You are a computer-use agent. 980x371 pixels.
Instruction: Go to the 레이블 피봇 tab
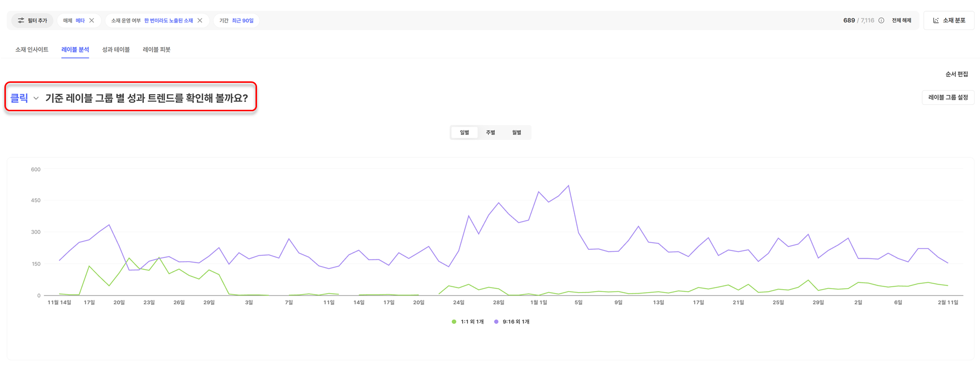pos(157,49)
